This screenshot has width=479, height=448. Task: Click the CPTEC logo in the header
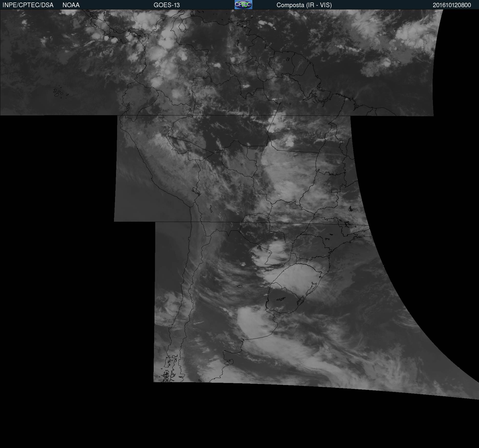pos(243,5)
